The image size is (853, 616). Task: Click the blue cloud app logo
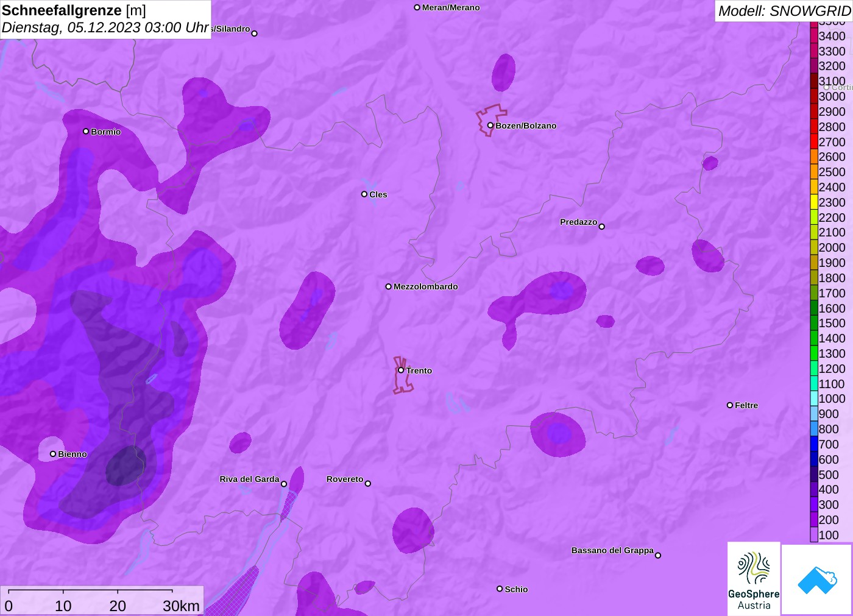[x=817, y=579]
